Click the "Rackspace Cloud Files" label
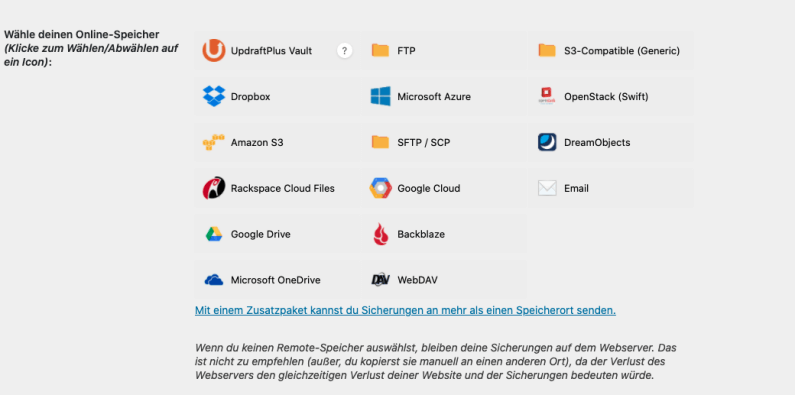Viewport: 795px width, 395px height. coord(283,189)
